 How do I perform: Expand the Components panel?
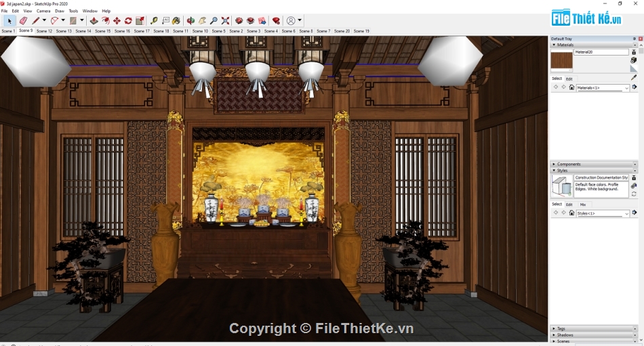click(554, 164)
